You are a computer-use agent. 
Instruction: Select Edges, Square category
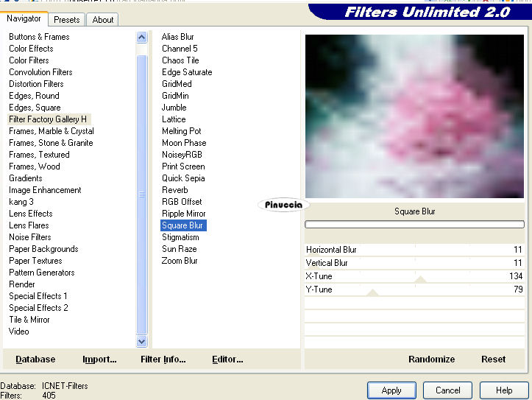click(x=35, y=108)
